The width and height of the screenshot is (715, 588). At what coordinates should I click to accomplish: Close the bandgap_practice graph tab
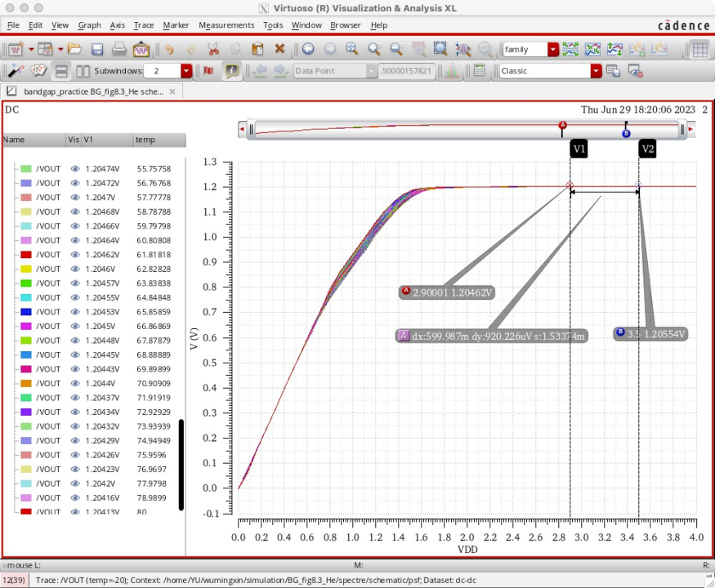pos(172,91)
